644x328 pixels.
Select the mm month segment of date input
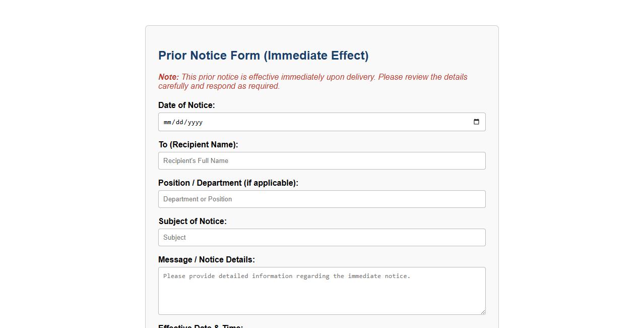pos(167,122)
